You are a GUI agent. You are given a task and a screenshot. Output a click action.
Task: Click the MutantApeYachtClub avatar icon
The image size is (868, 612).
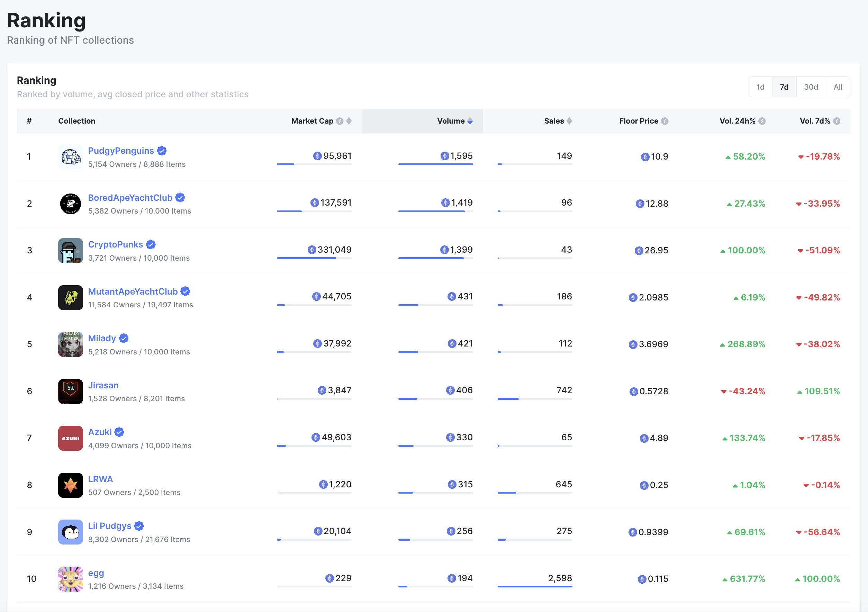pos(70,297)
